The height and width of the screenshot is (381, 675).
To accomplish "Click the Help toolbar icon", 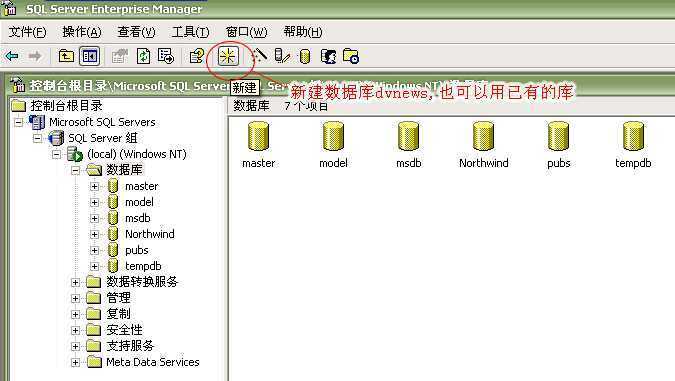I will (196, 56).
